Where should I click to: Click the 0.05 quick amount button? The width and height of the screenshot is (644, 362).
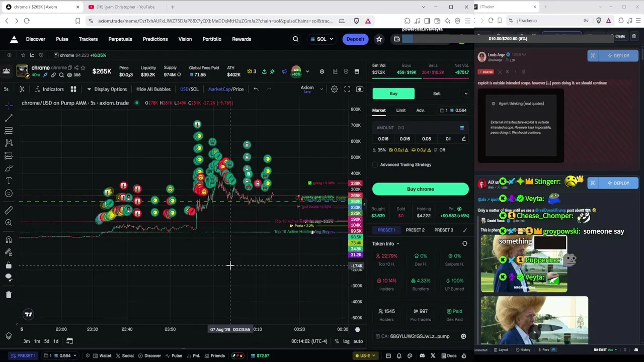tap(427, 139)
